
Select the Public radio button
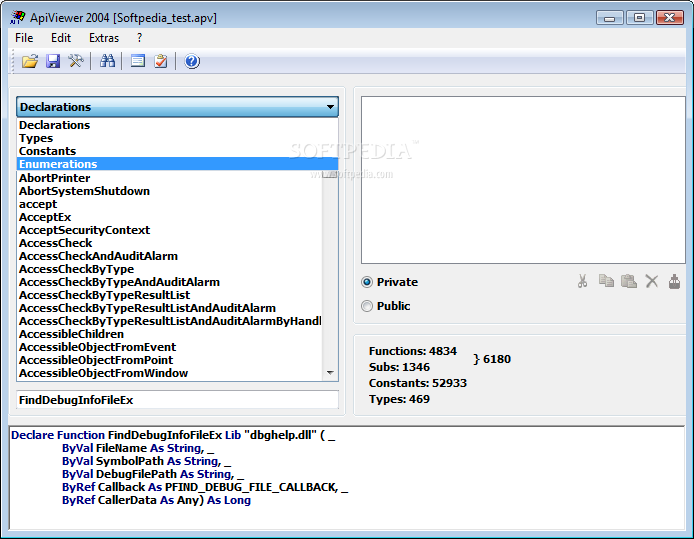click(367, 306)
